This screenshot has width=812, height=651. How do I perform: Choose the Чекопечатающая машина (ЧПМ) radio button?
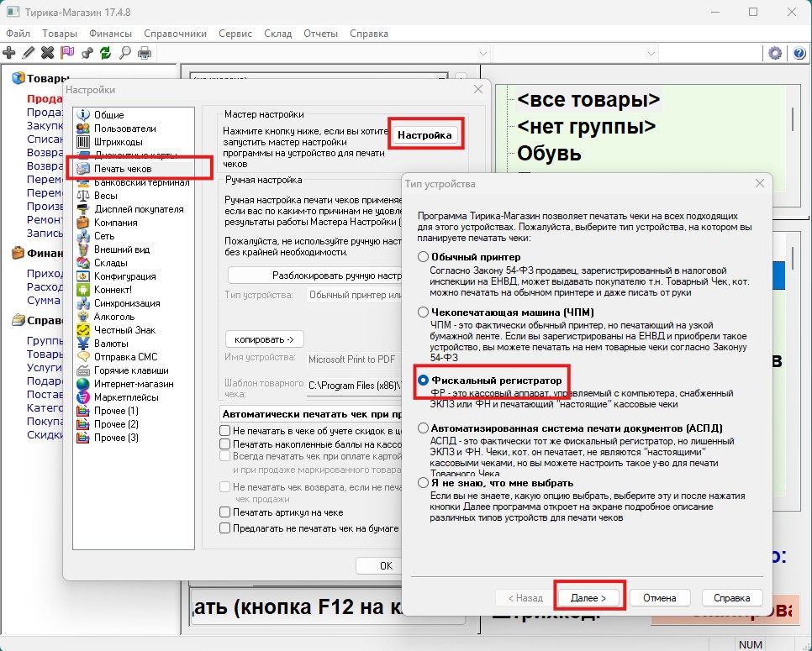tap(424, 312)
